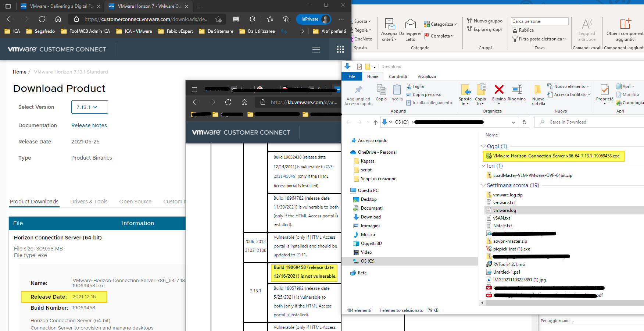The width and height of the screenshot is (644, 331).
Task: Switch to the Drivers & Tools tab
Action: point(89,202)
